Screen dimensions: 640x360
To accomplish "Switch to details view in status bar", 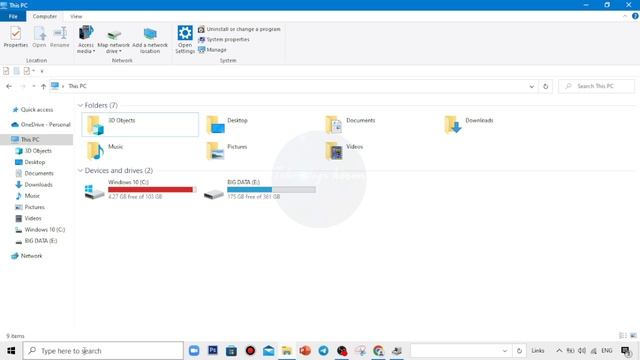I will point(623,336).
